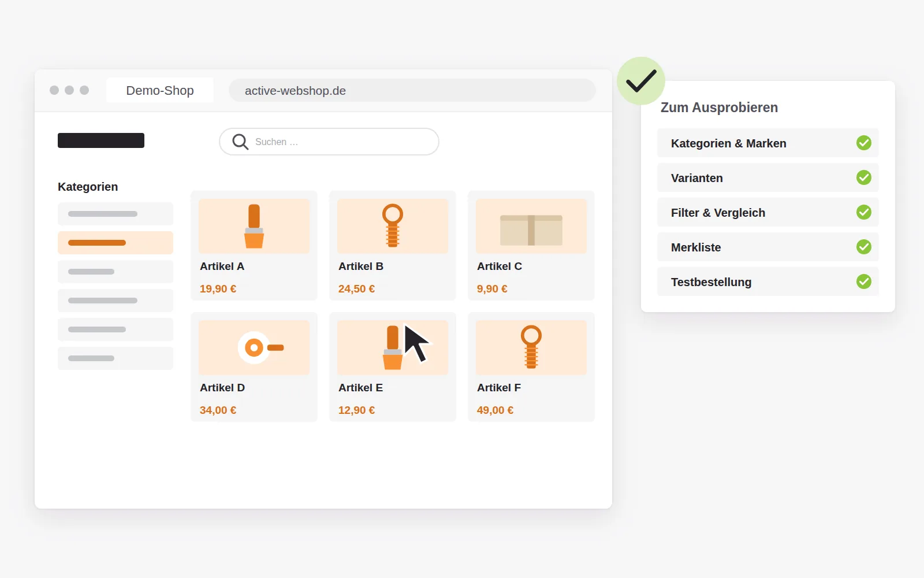The image size is (924, 578).
Task: Click the 19,90 € price
Action: [218, 289]
